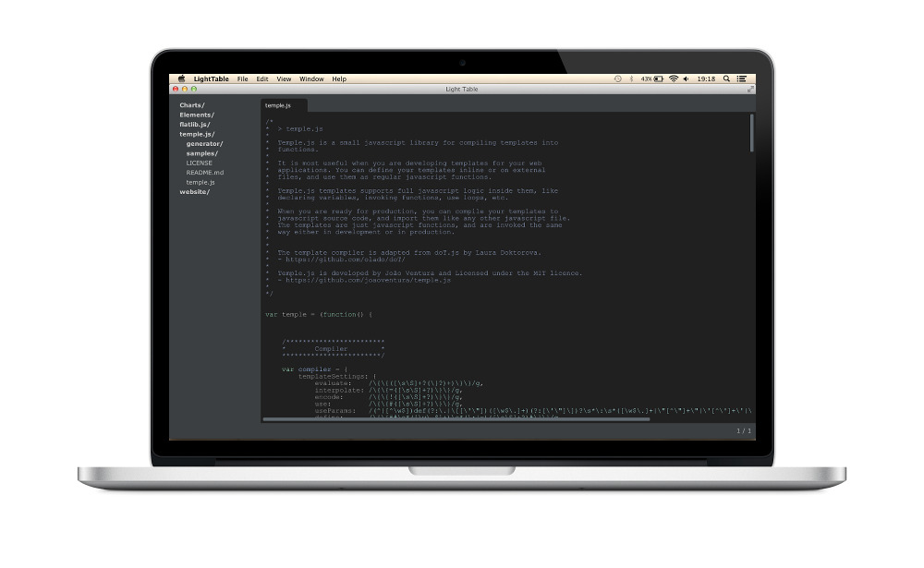This screenshot has width=924, height=568.
Task: Click the vertical editor scrollbar thumb
Action: pos(752,133)
